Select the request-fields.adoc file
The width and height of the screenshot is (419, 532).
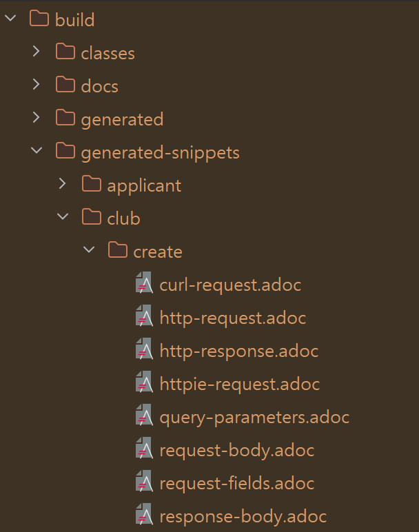pos(237,483)
